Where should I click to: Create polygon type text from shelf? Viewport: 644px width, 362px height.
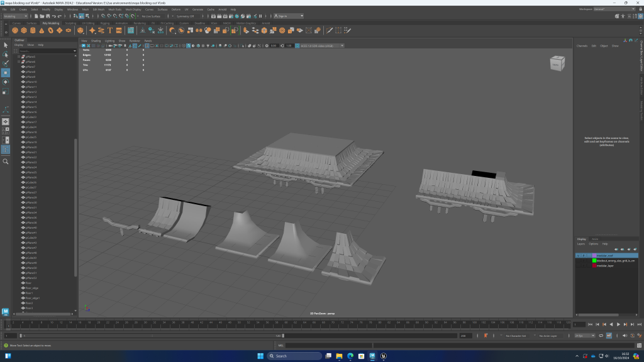coord(110,30)
